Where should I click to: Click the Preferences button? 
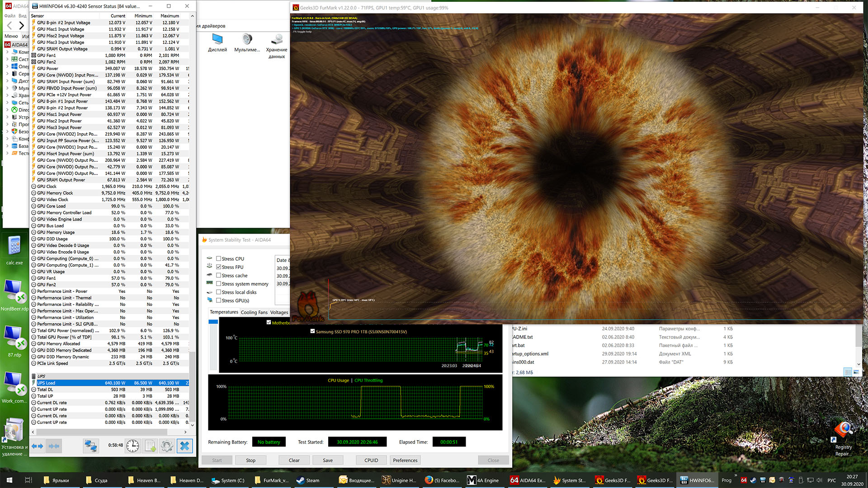(x=405, y=460)
